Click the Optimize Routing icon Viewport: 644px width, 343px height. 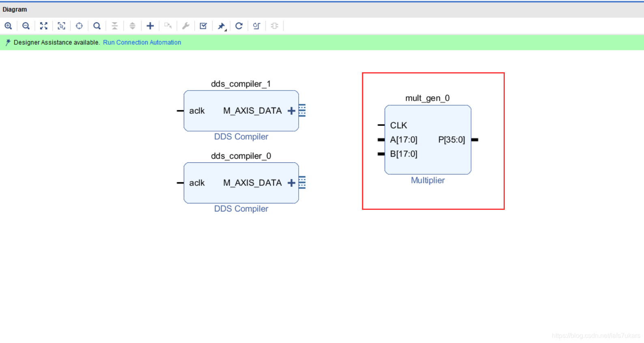[256, 26]
